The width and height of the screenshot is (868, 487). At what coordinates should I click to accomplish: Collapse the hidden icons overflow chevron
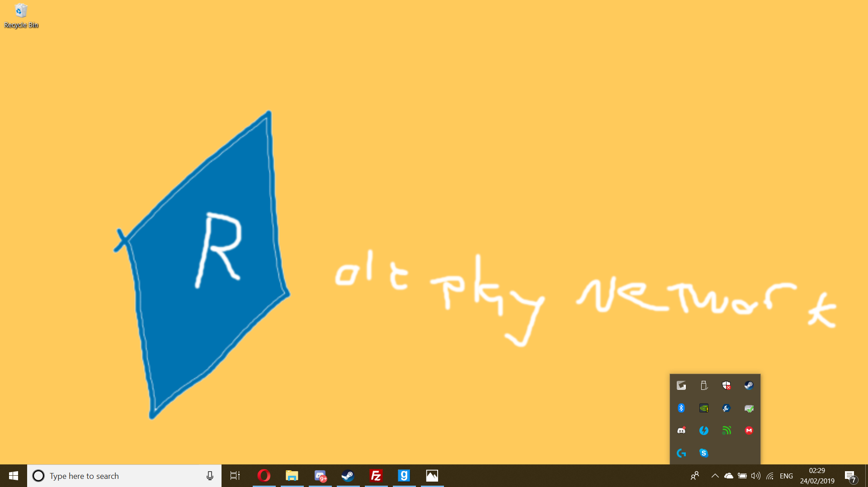point(715,476)
